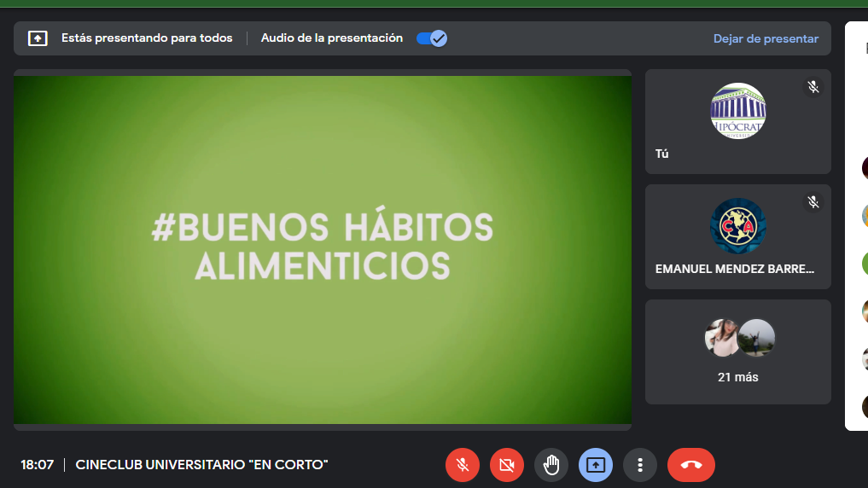Unmute the microphone button

pyautogui.click(x=463, y=465)
